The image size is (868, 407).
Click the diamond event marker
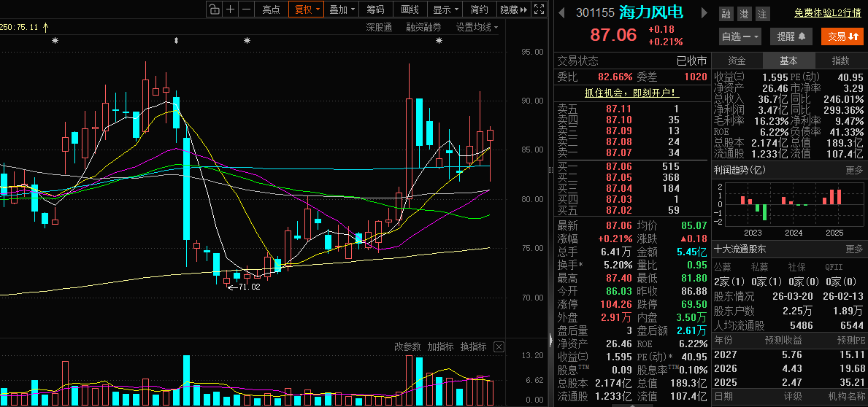pos(176,40)
